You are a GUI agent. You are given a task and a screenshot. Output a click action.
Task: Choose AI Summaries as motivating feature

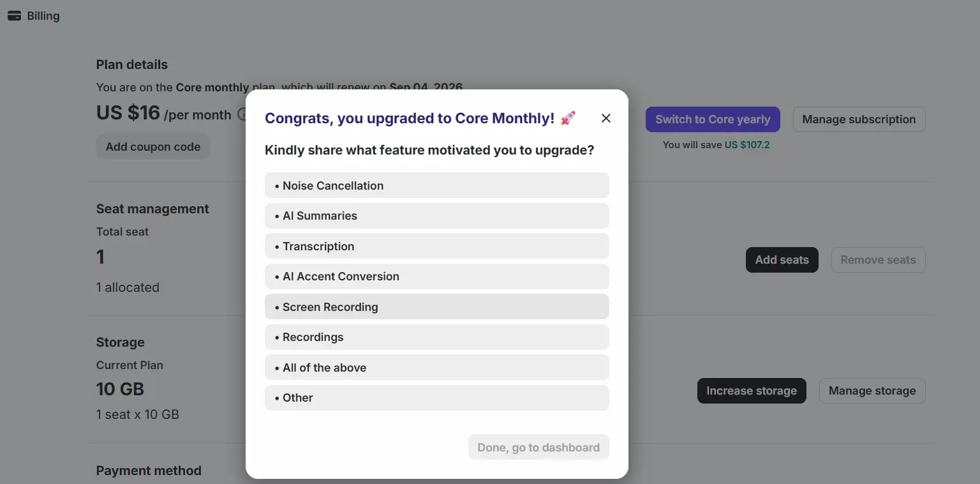click(x=437, y=216)
